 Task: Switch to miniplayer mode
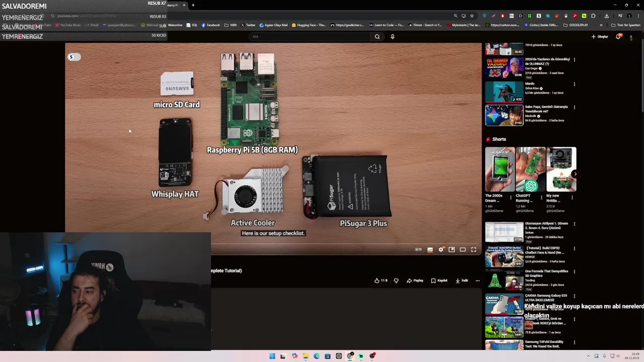(452, 249)
